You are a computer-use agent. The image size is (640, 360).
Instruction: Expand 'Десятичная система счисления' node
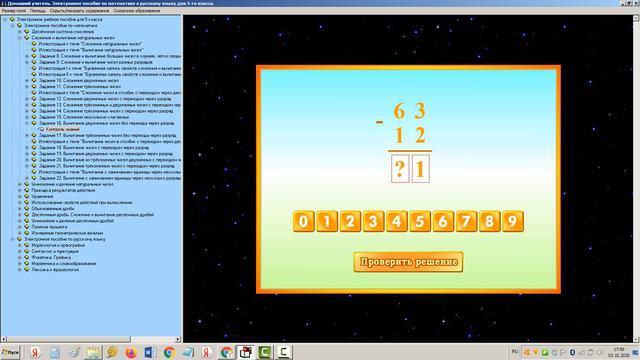pos(20,31)
